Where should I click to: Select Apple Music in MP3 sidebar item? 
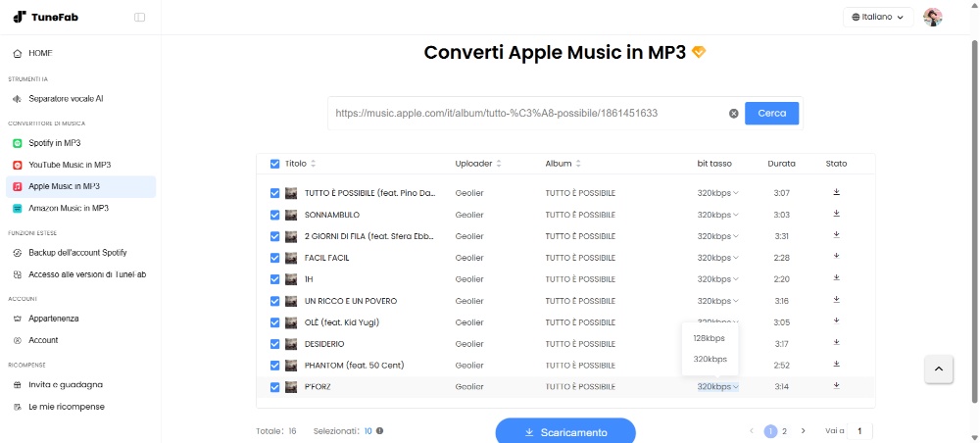pos(80,186)
